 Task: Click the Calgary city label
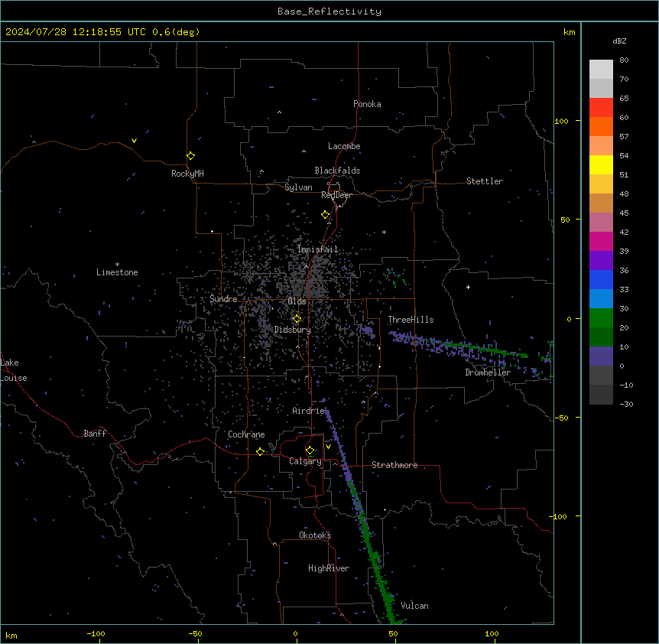click(x=305, y=461)
